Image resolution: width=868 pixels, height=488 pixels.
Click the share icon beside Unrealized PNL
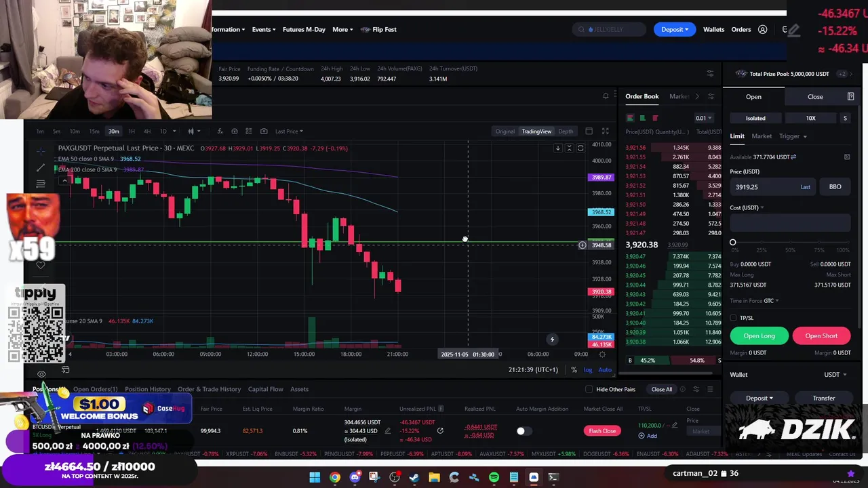pyautogui.click(x=440, y=431)
